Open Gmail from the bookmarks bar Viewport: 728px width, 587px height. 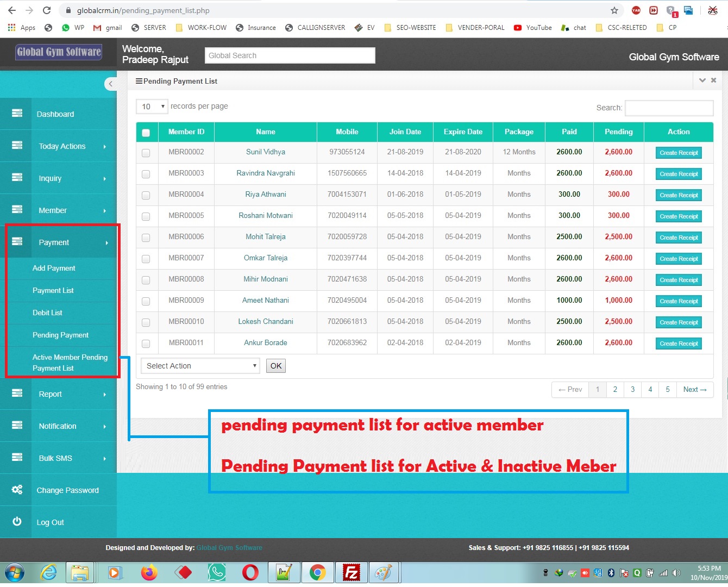point(107,27)
